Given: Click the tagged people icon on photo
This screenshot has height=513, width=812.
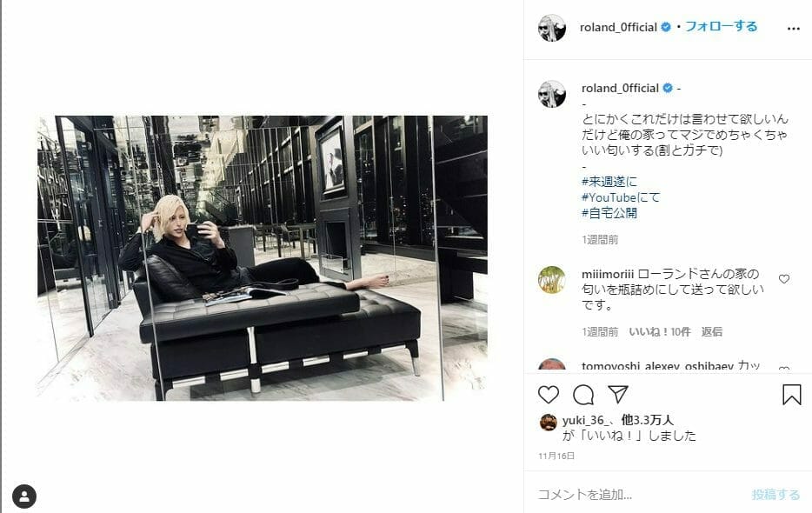Looking at the screenshot, I should 24,496.
